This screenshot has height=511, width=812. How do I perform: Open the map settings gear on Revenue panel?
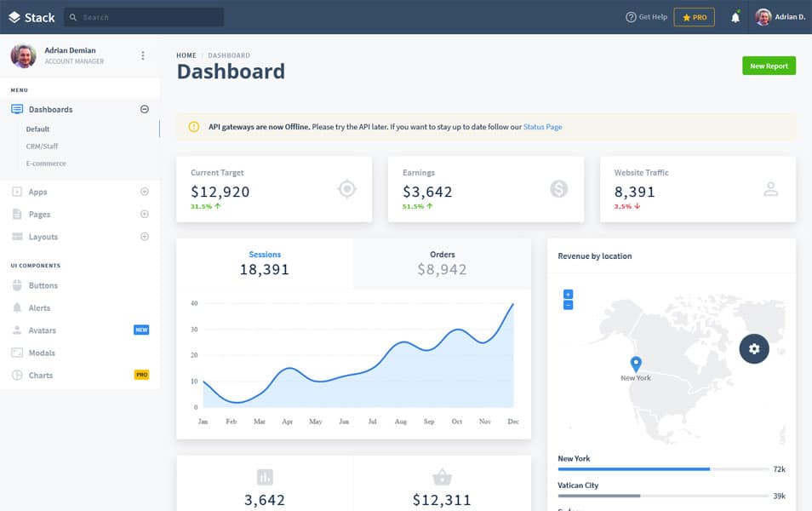click(x=753, y=348)
